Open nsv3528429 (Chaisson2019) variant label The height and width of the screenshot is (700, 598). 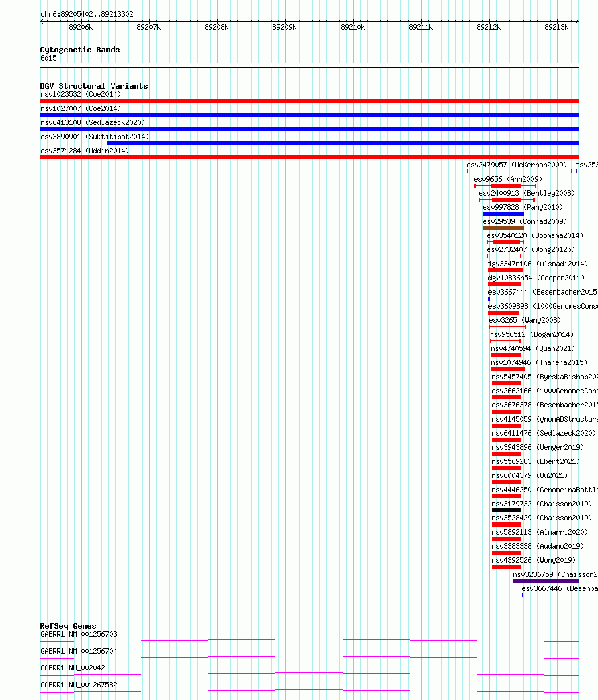click(x=542, y=518)
